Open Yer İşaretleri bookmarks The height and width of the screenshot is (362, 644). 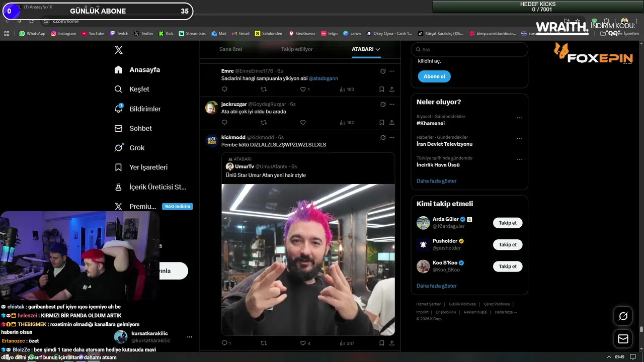[141, 167]
